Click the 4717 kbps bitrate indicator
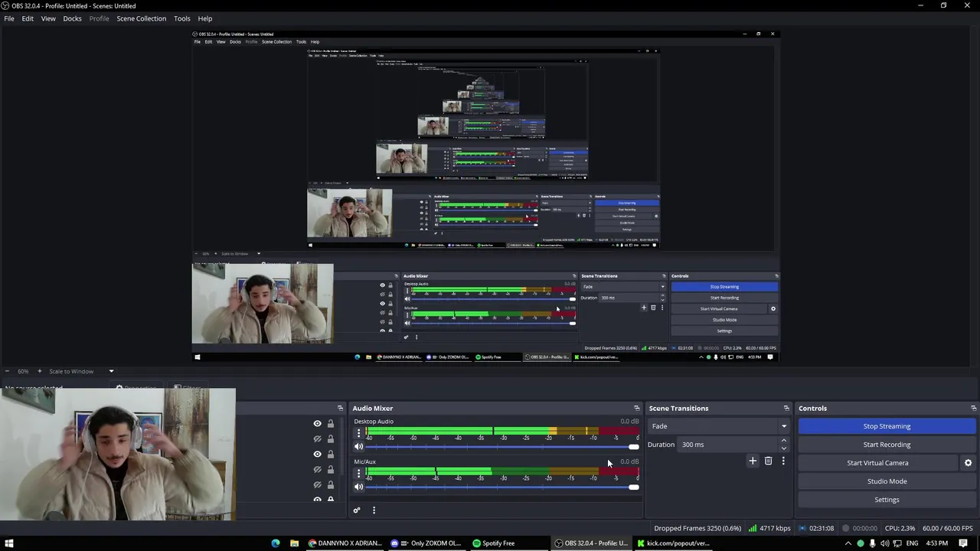 coord(769,528)
